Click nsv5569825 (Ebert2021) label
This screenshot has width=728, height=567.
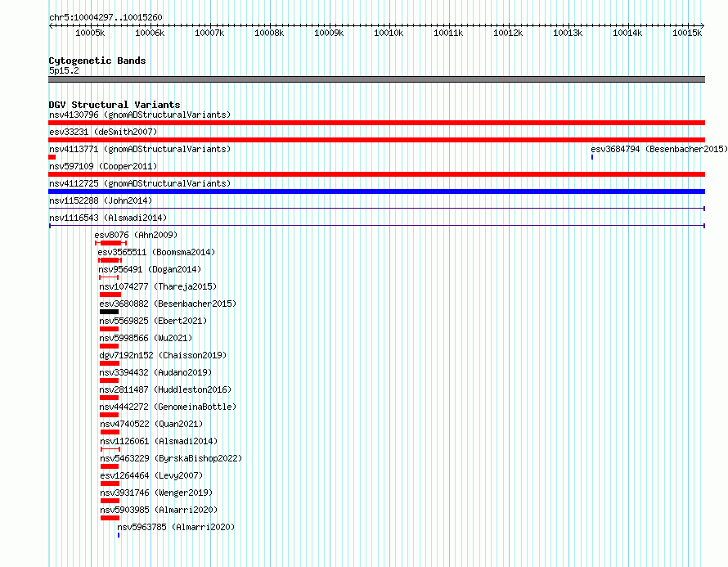click(x=153, y=321)
